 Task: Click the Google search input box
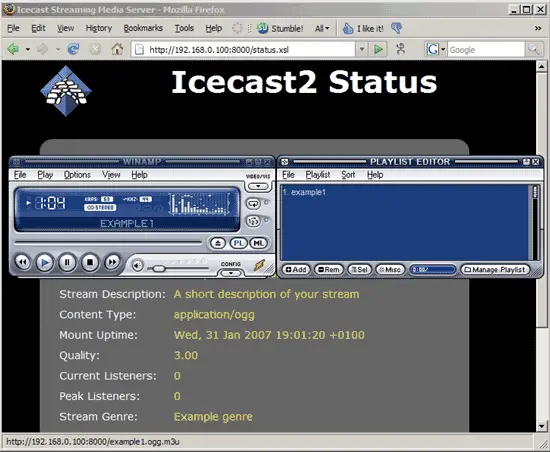click(486, 49)
